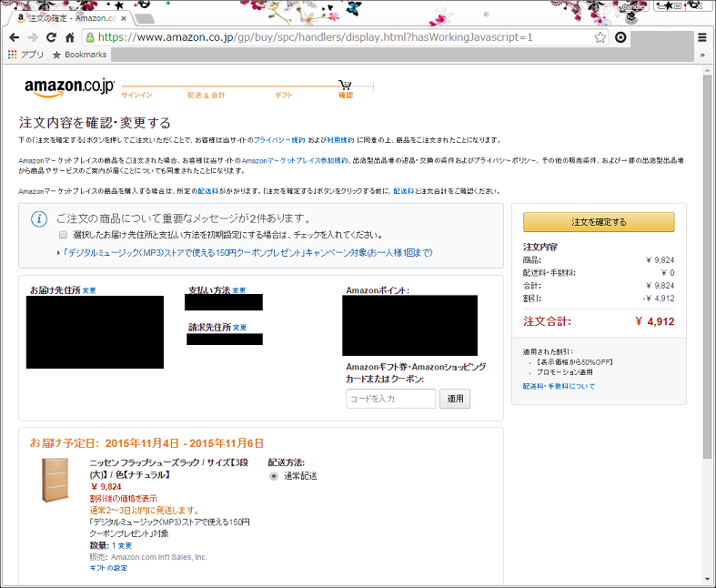Open the browser home page icon
Viewport: 716px width, 588px height.
[x=70, y=37]
